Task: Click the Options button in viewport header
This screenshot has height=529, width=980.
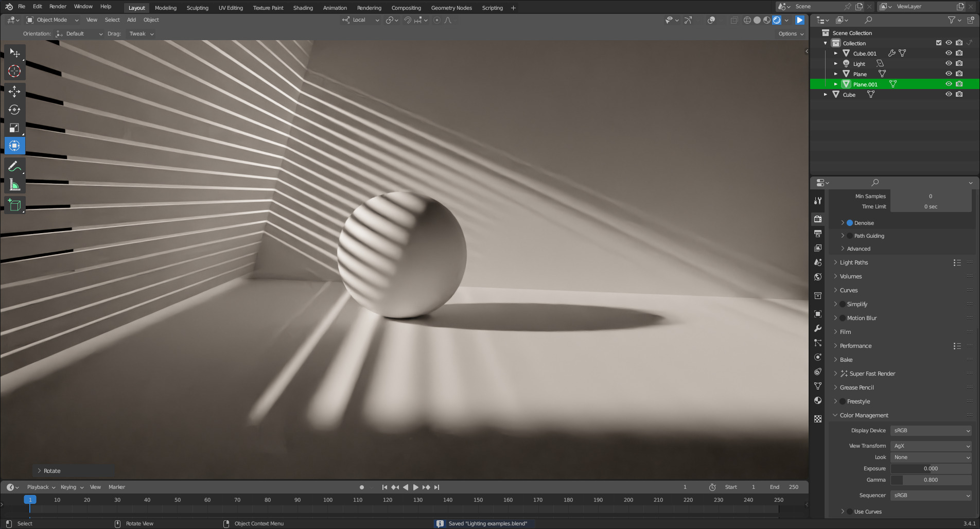Action: click(x=791, y=34)
